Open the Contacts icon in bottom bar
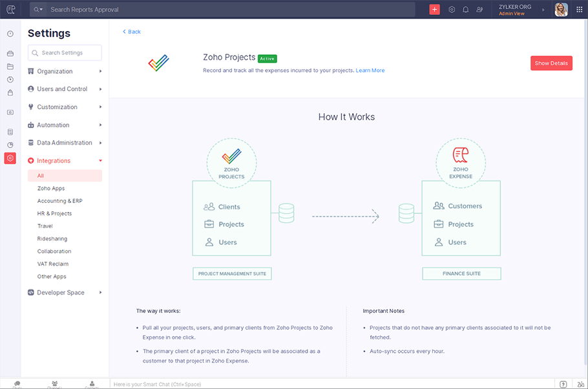588x389 pixels. coord(92,383)
